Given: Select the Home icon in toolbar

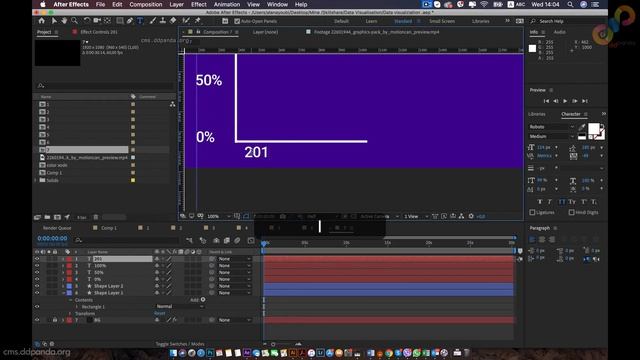Looking at the screenshot, I should point(42,20).
